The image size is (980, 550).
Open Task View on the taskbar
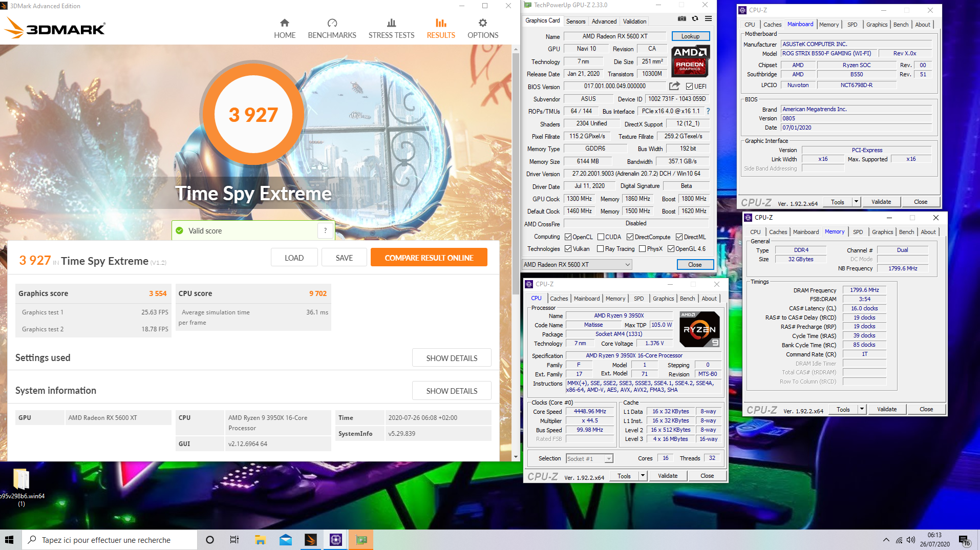tap(235, 540)
